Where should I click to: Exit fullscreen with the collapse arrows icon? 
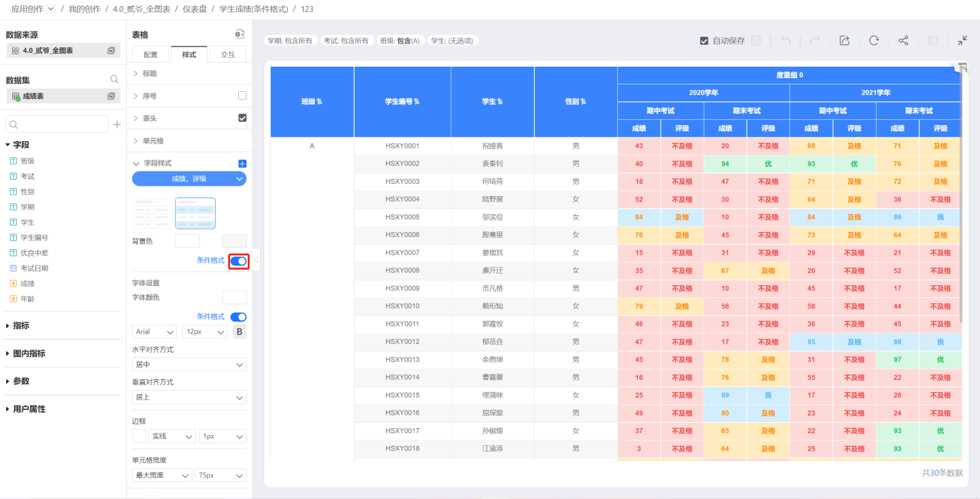point(962,41)
